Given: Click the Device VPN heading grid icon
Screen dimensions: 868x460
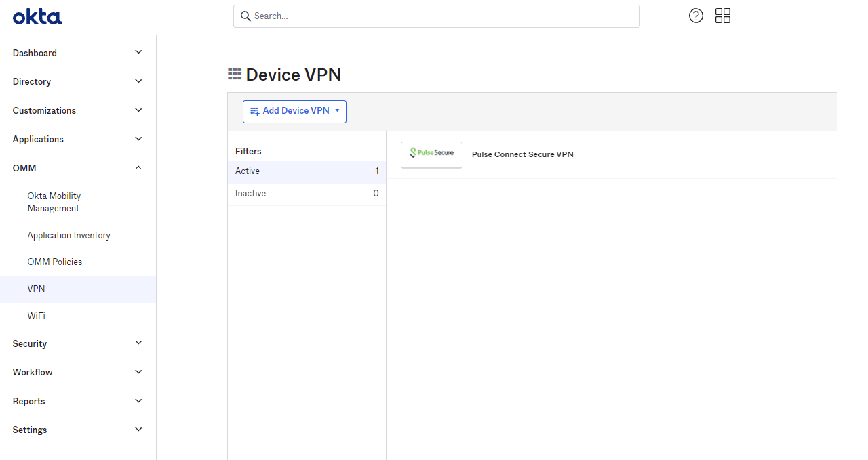Looking at the screenshot, I should click(x=235, y=75).
